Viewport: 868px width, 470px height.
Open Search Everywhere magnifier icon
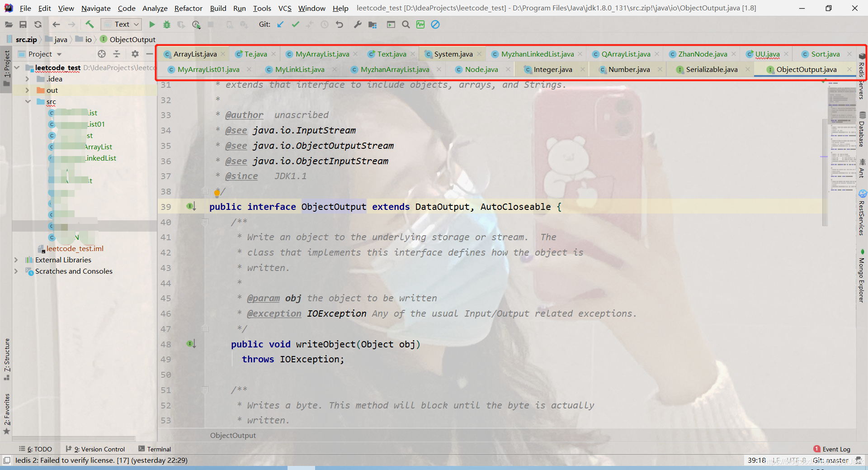tap(406, 24)
